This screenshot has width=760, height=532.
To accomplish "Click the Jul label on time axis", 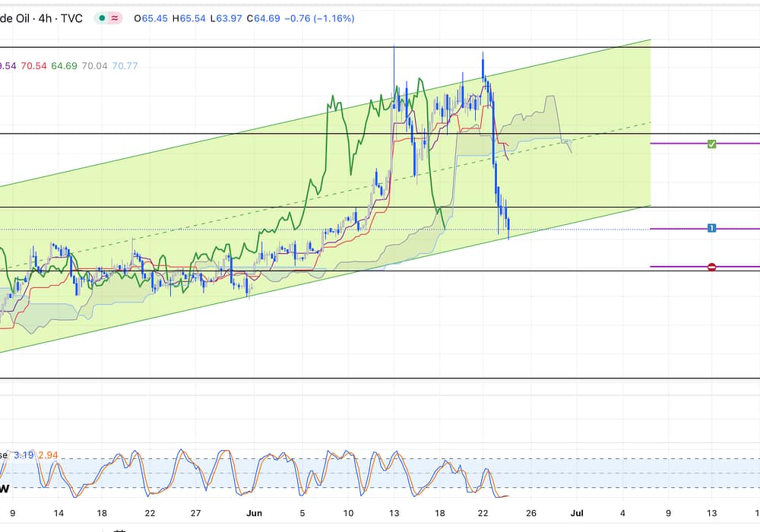I will 577,513.
